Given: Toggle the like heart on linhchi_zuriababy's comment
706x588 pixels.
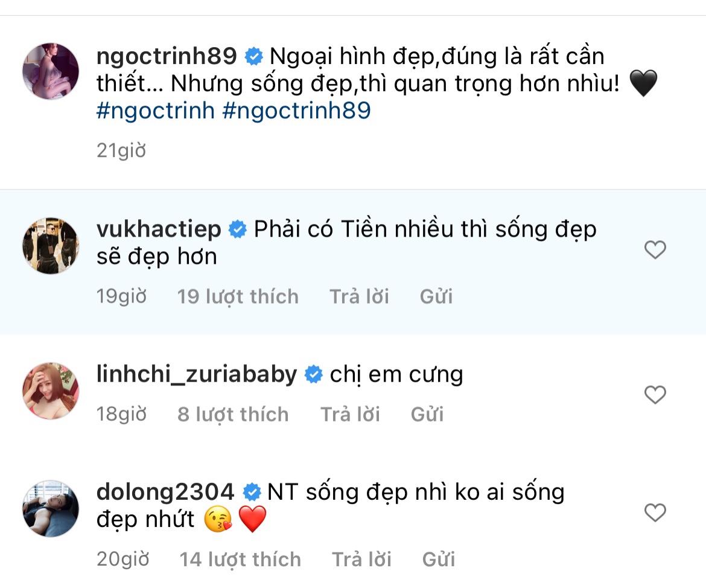Looking at the screenshot, I should (x=655, y=395).
